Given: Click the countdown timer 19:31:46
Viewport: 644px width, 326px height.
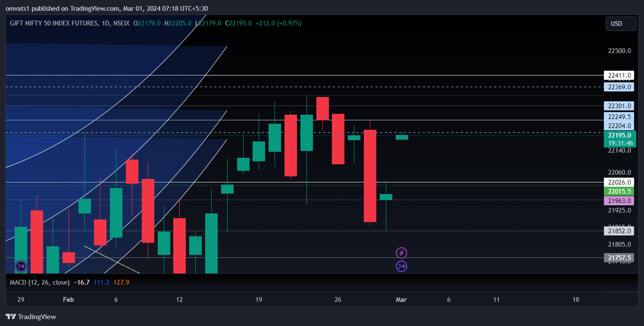Looking at the screenshot, I should (x=620, y=143).
